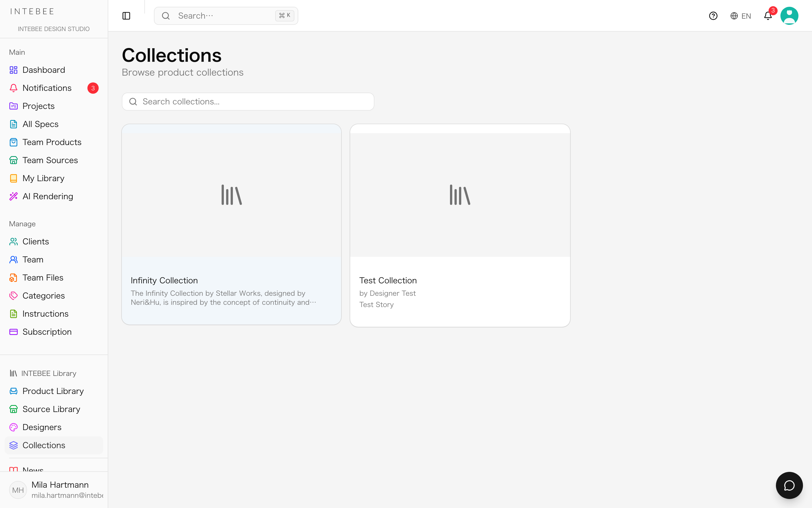Click the Team users icon
Screen dimensions: 812x508
coord(14,260)
